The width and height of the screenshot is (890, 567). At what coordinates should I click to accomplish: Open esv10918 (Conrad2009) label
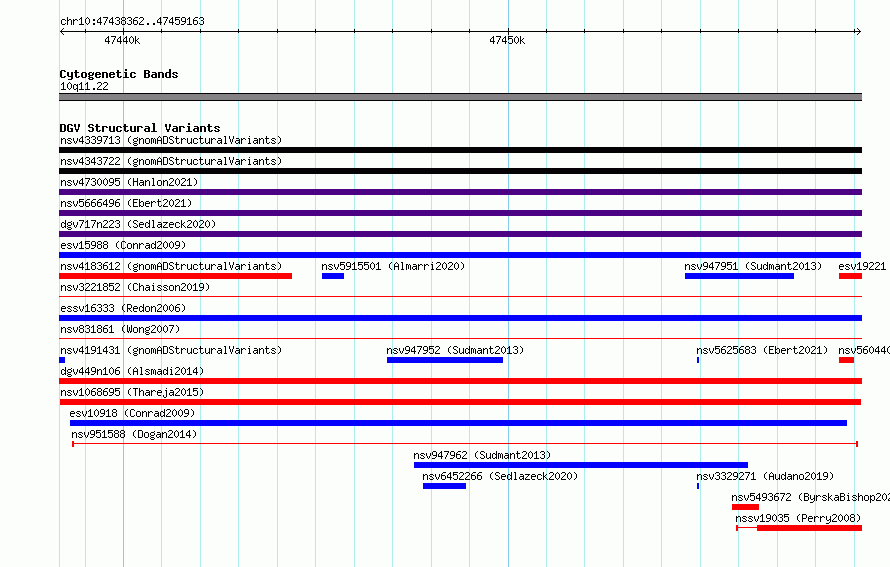[x=132, y=413]
